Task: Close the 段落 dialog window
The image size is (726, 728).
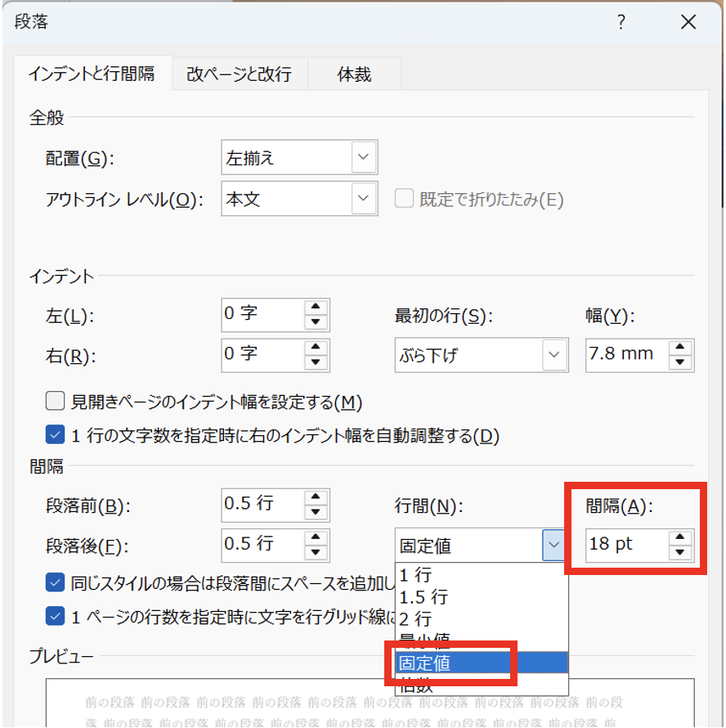Action: tap(688, 22)
